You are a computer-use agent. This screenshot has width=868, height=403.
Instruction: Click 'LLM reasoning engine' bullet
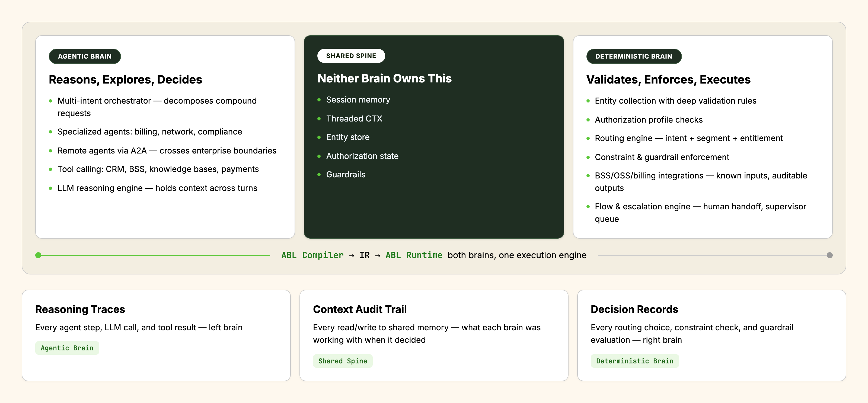click(x=157, y=188)
